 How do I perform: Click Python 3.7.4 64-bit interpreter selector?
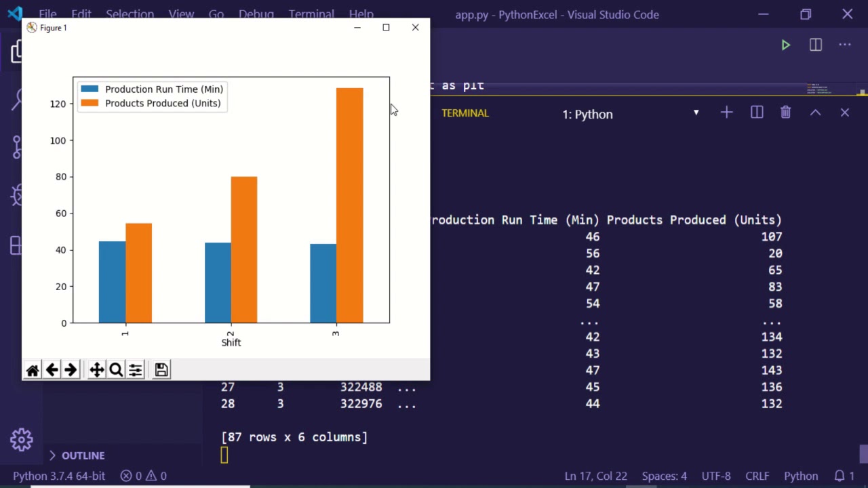[x=59, y=476]
